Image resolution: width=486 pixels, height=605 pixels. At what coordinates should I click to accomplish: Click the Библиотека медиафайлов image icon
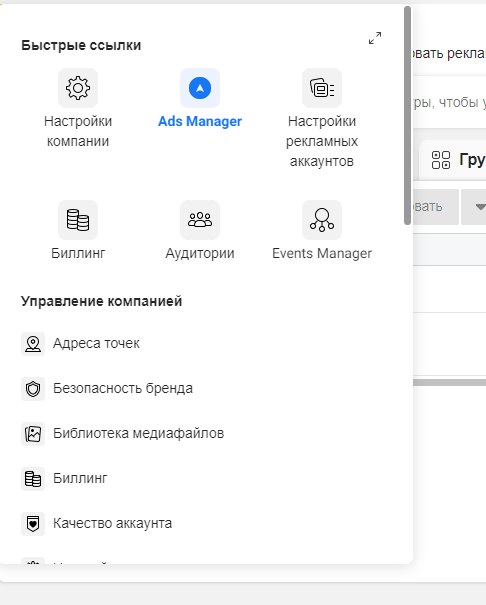coord(33,434)
